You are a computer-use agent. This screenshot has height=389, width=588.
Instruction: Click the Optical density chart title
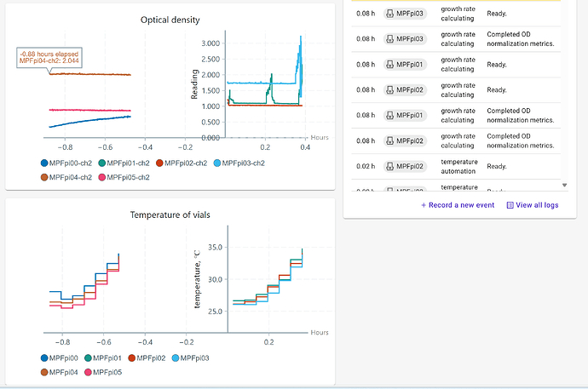click(170, 20)
